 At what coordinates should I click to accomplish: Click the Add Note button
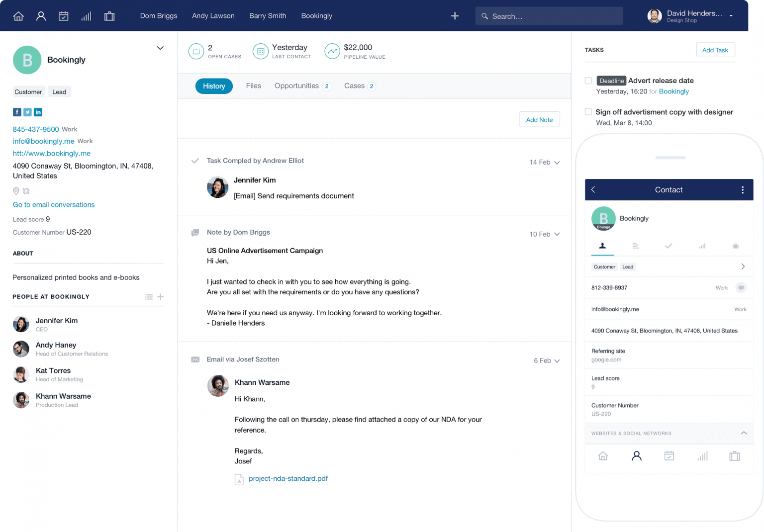point(539,119)
